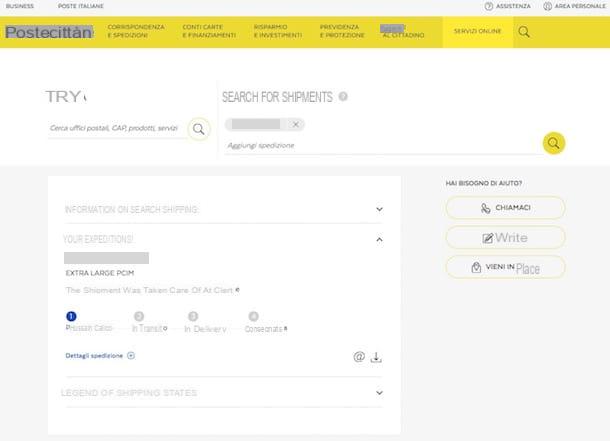Click the Write button
The image size is (610, 441).
(505, 238)
